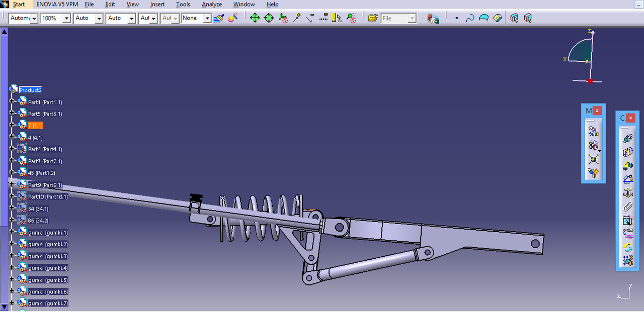The height and width of the screenshot is (312, 644).
Task: Select the Manipulation tool in Move toolbar
Action: click(594, 132)
